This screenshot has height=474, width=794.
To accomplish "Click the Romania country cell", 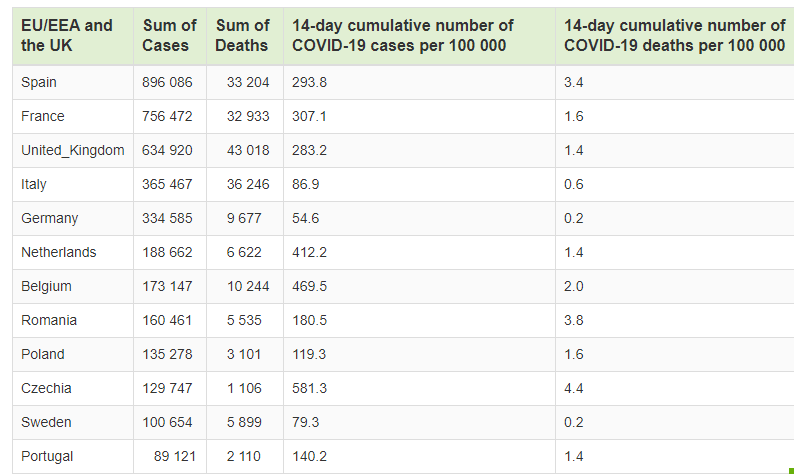I will point(49,320).
